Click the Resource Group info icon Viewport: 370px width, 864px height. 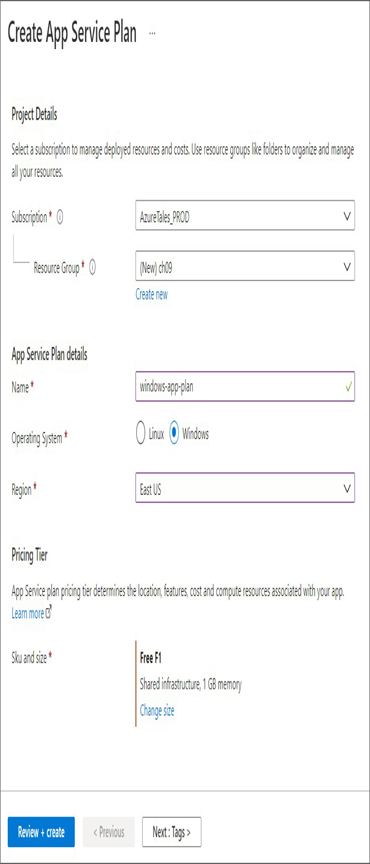click(92, 268)
